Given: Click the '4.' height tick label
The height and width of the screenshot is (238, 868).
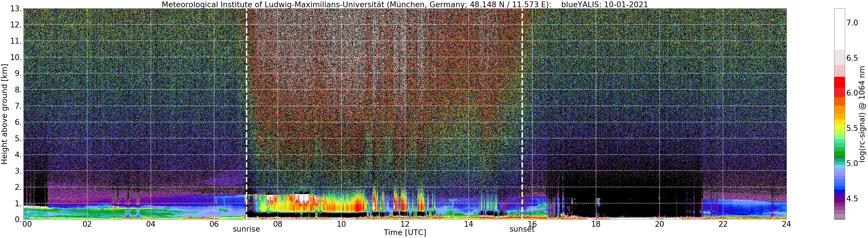Looking at the screenshot, I should (18, 155).
